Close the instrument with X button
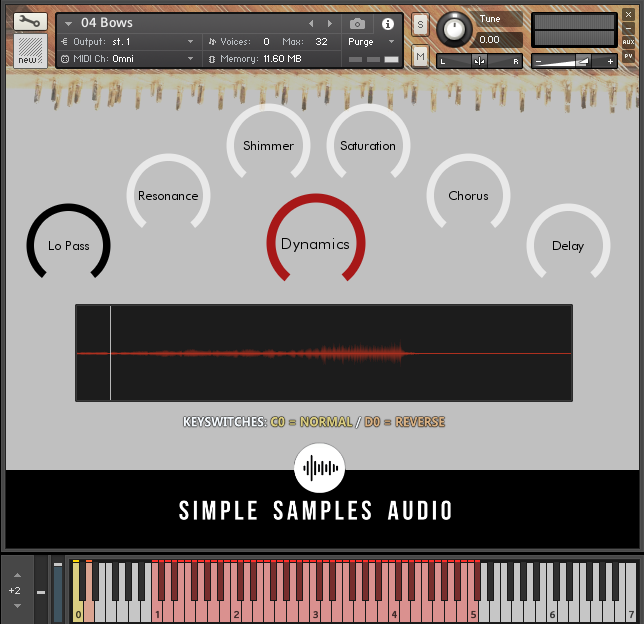The image size is (644, 624). [628, 15]
